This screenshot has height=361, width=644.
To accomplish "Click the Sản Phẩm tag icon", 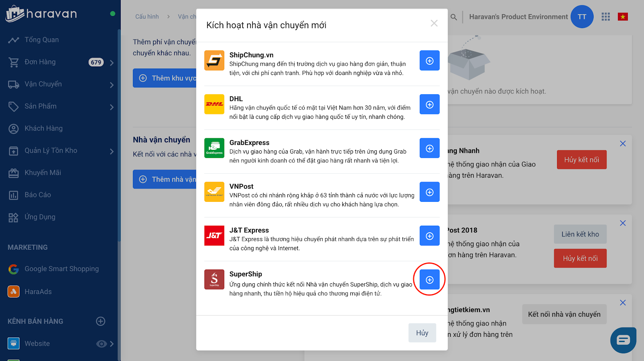I will pos(14,107).
